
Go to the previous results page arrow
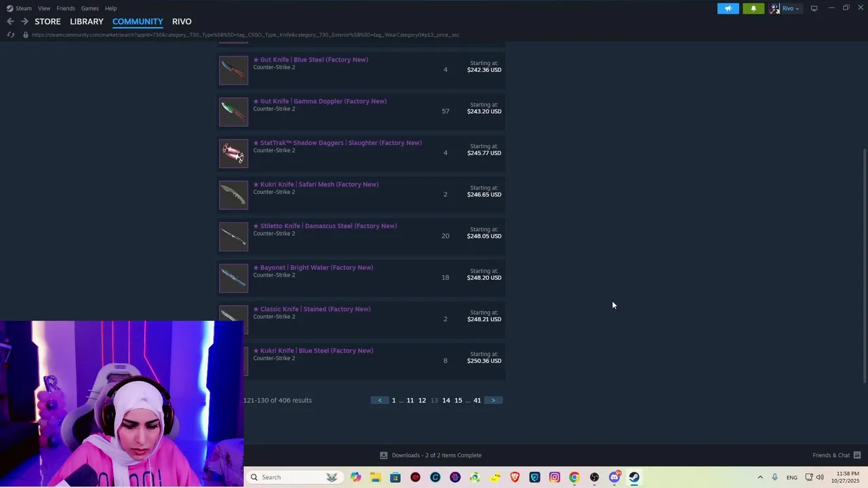380,401
